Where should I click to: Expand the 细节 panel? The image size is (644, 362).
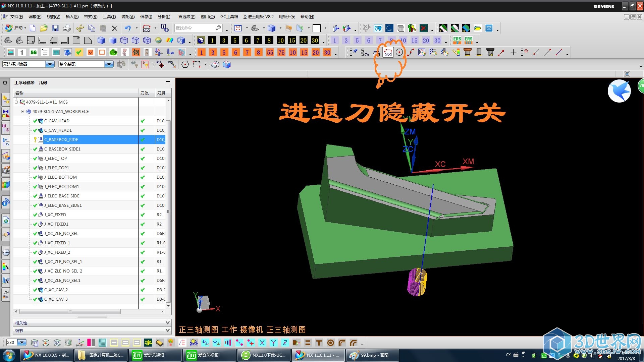click(167, 330)
